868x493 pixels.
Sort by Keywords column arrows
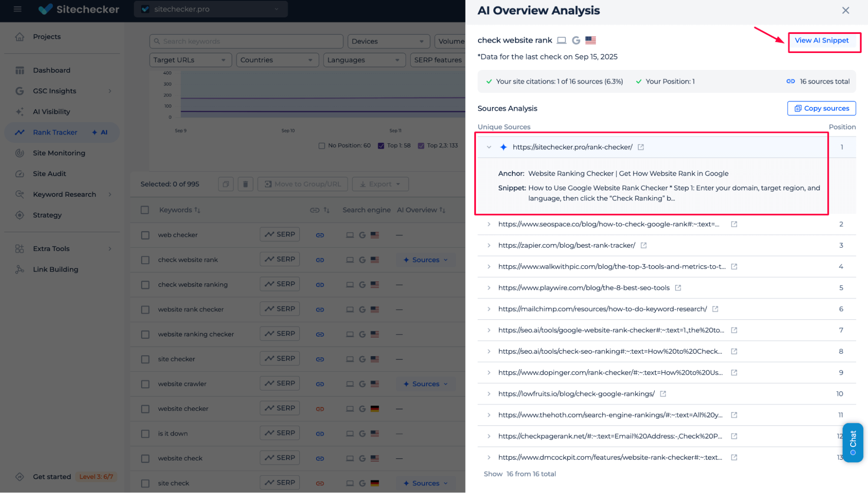click(x=198, y=210)
